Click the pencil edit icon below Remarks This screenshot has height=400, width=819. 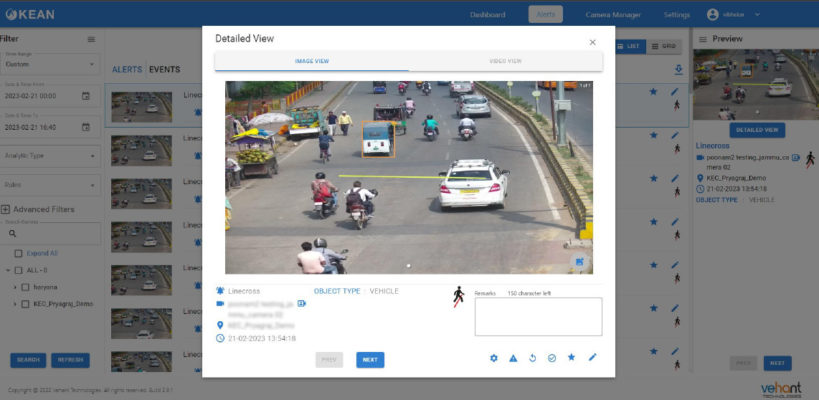point(592,357)
